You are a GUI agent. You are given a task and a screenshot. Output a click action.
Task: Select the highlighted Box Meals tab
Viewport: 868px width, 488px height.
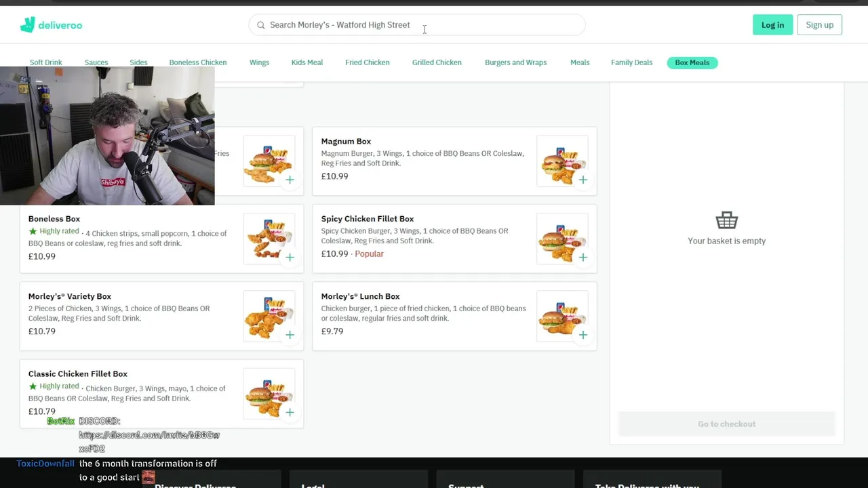[692, 62]
